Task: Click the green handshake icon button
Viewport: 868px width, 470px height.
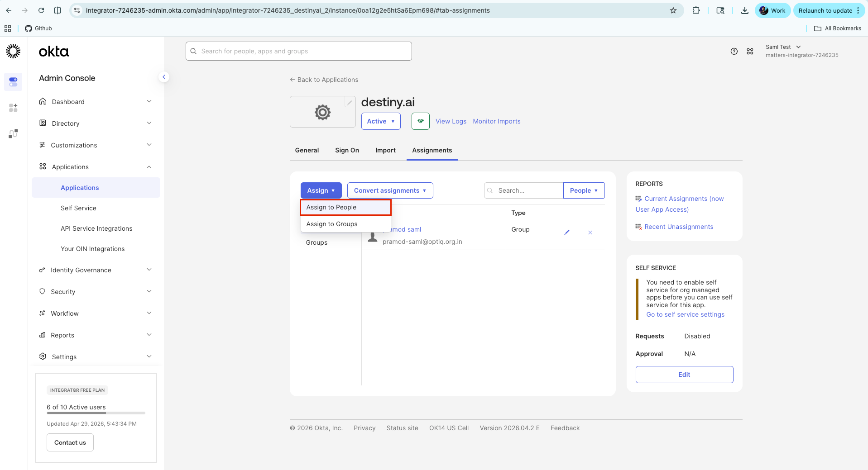Action: pyautogui.click(x=421, y=121)
